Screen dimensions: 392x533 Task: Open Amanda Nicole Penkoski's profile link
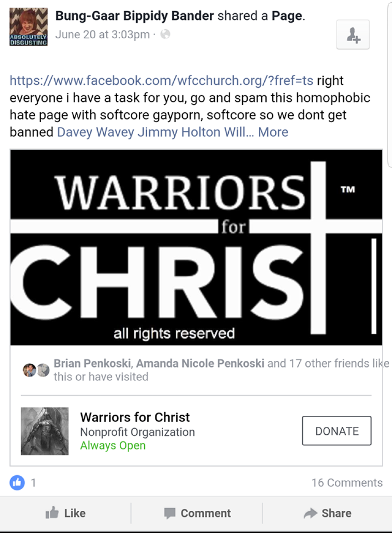pos(200,363)
